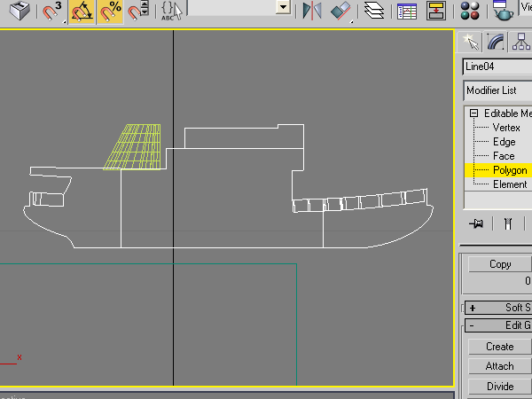Collapse the Editable Mesh tree node
The width and height of the screenshot is (532, 399).
point(474,113)
